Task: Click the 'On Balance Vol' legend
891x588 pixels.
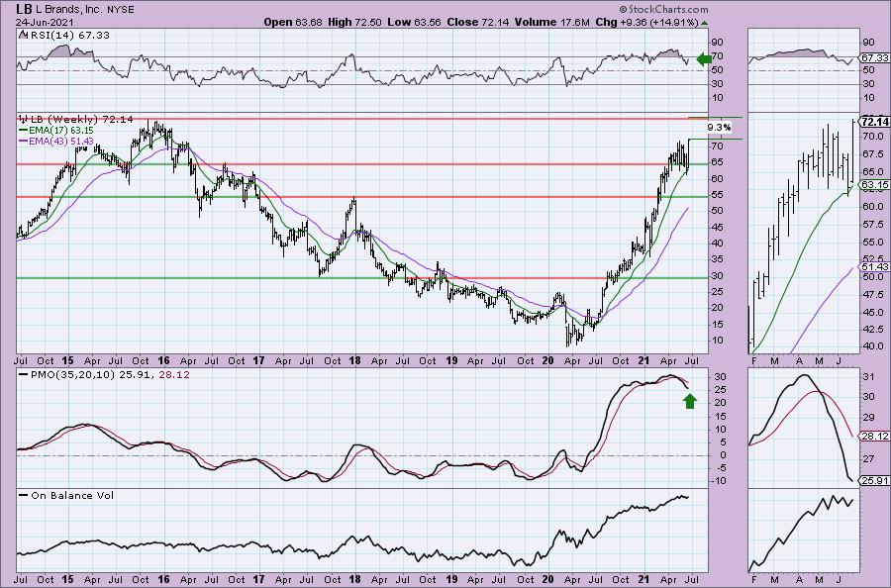Action: tap(66, 495)
